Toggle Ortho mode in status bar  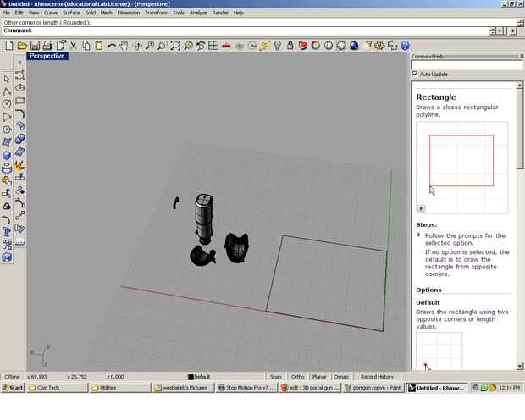pos(297,377)
